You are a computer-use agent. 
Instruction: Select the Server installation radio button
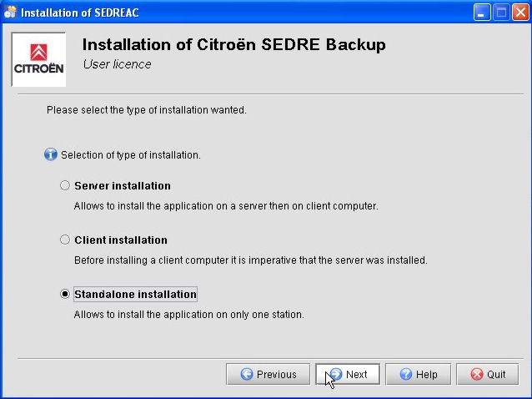pyautogui.click(x=65, y=185)
